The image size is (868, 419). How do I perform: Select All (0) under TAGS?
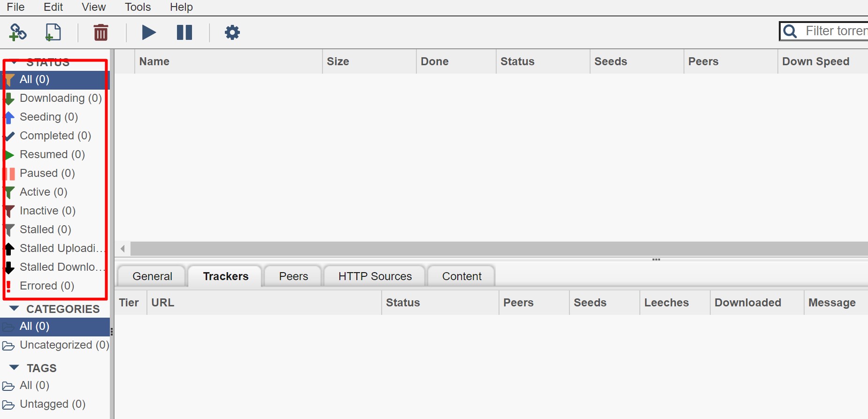pos(55,386)
